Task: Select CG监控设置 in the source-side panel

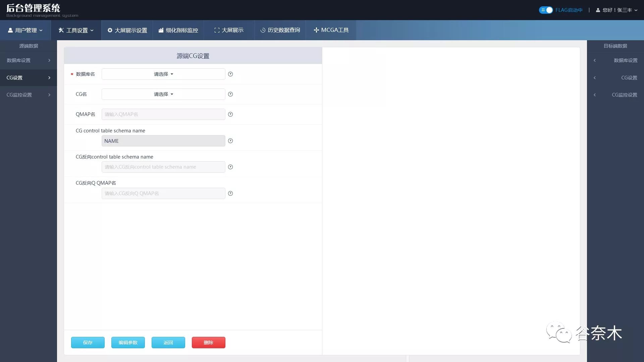Action: 29,95
